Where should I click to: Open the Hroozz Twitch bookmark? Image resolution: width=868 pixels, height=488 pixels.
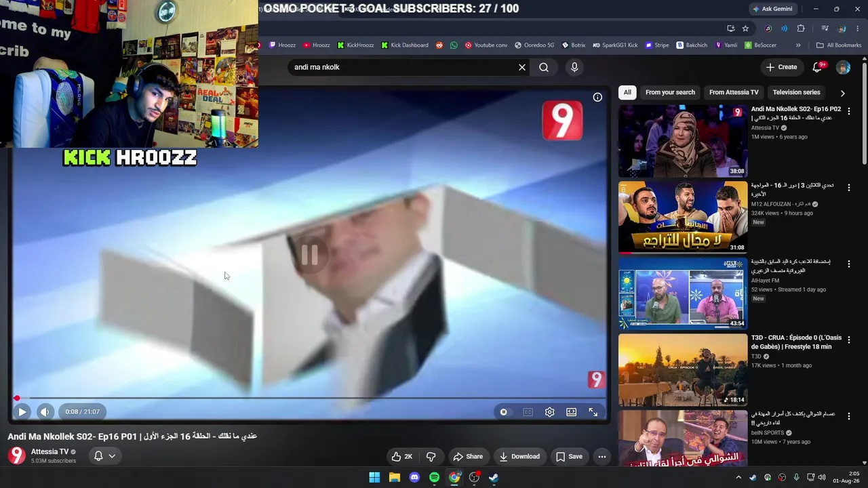click(x=282, y=45)
